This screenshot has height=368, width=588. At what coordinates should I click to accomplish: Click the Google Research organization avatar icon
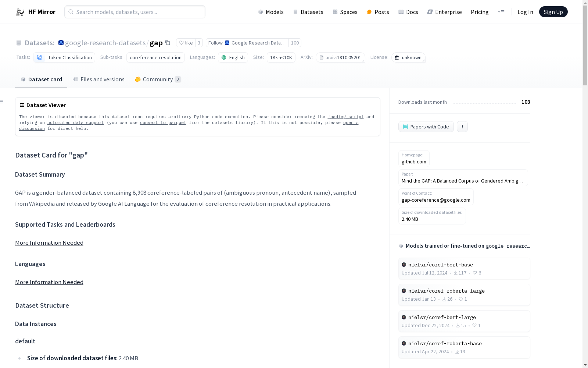[x=61, y=43]
